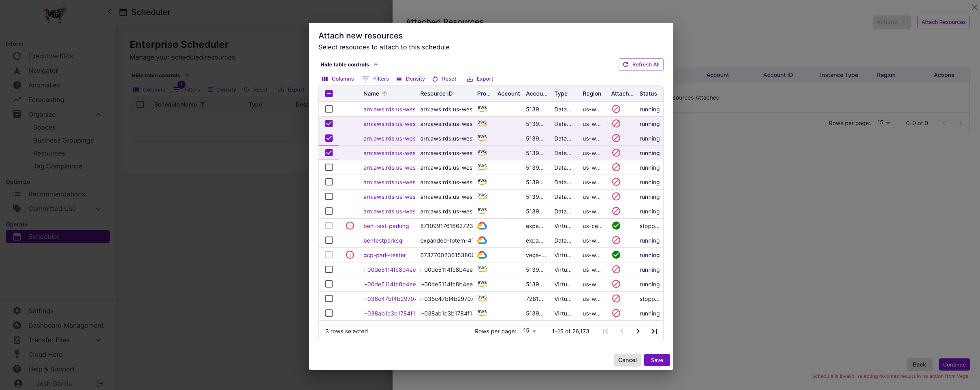Save the selected resources
Viewport: 980px width, 390px height.
pos(657,360)
